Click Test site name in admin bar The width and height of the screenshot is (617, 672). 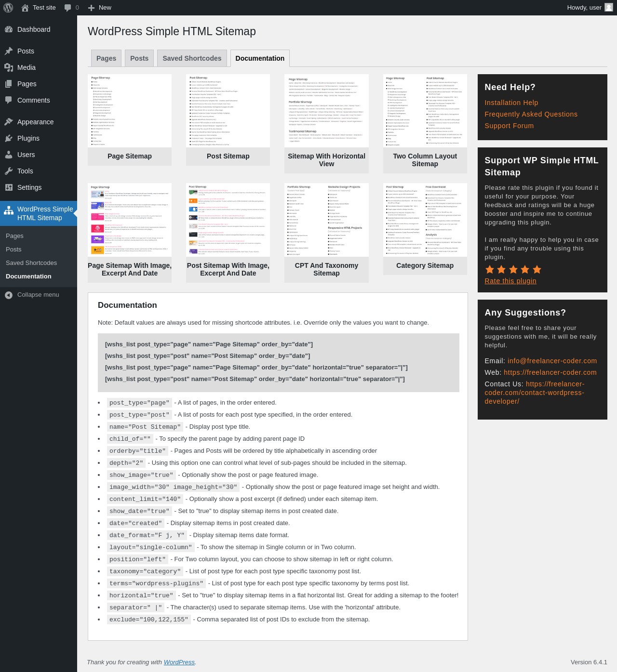(44, 8)
